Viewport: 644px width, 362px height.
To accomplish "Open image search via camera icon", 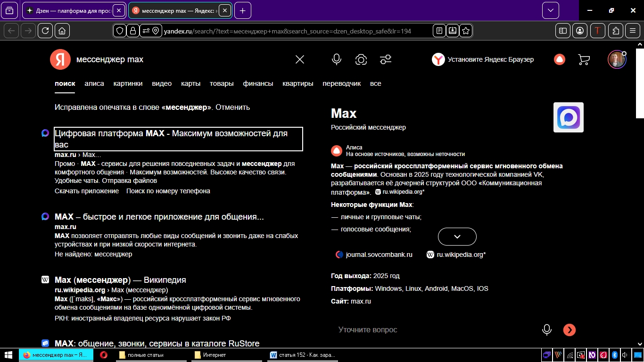I will pyautogui.click(x=361, y=59).
